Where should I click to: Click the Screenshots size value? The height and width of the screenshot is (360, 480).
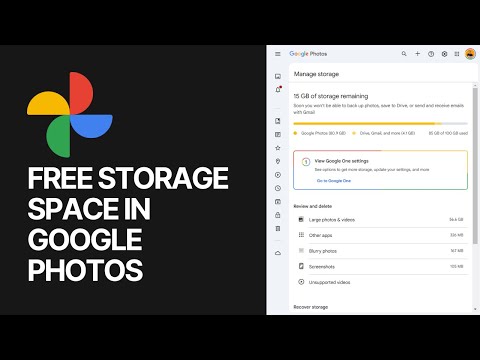[457, 266]
